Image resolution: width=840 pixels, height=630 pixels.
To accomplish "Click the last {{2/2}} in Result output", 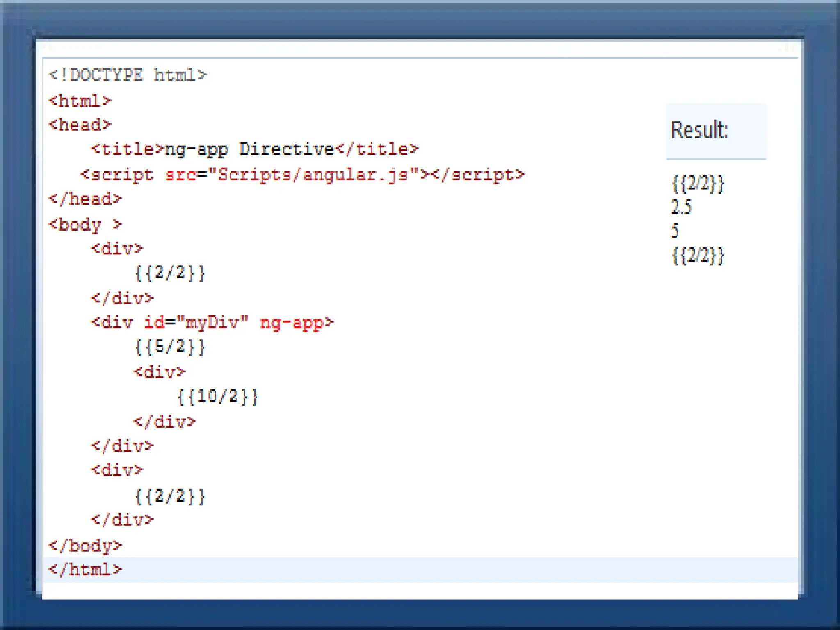I will point(698,256).
